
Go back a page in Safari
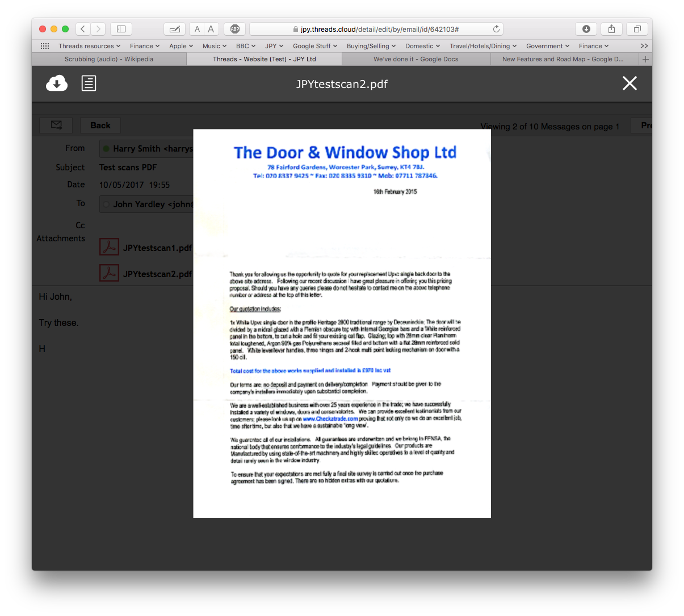[83, 29]
